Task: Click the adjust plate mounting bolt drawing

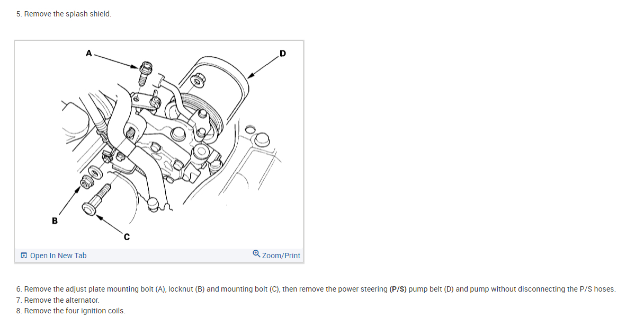Action: [x=145, y=73]
